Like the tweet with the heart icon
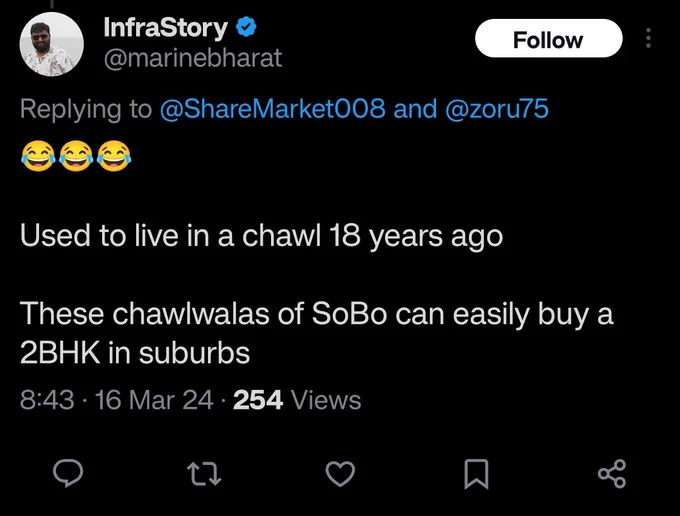The width and height of the screenshot is (680, 516). pos(340,474)
